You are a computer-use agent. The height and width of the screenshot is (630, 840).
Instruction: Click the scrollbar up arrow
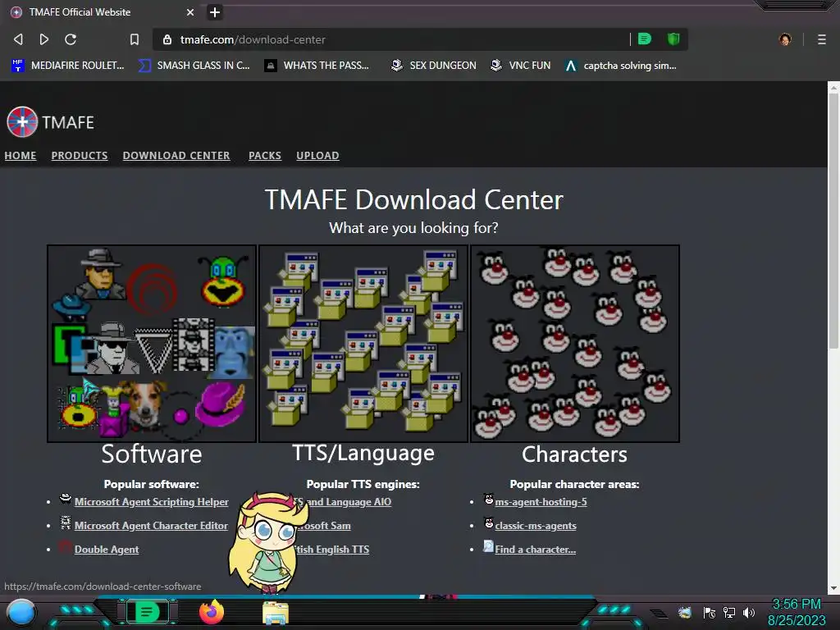click(x=833, y=87)
